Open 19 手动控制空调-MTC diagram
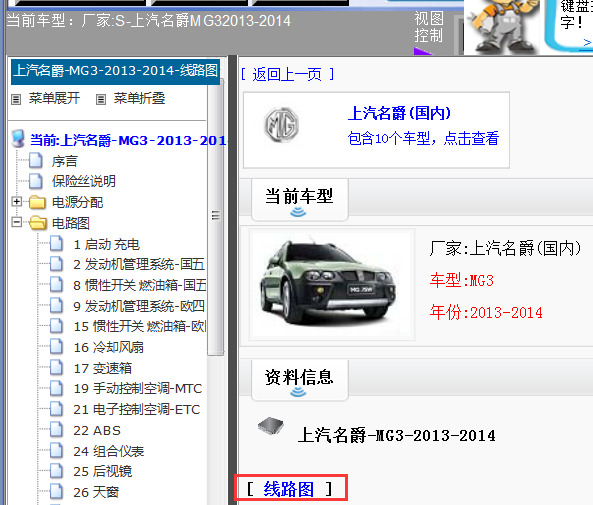The image size is (593, 505). (138, 388)
